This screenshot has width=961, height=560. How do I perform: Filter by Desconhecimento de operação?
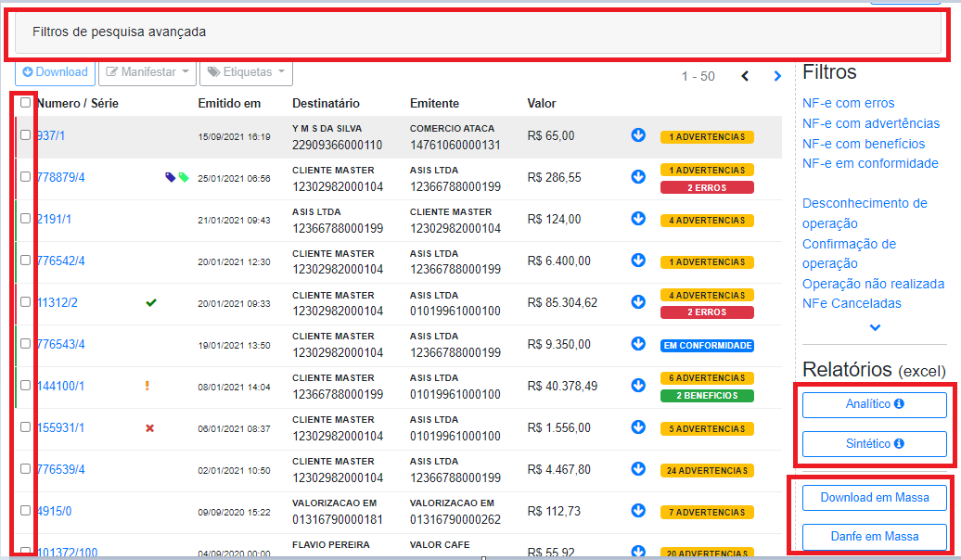pos(865,213)
